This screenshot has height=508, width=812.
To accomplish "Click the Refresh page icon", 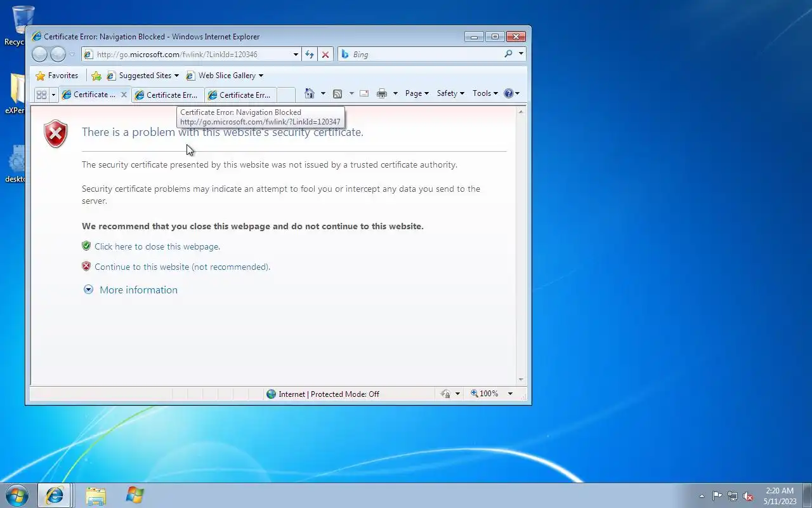I will tap(310, 55).
